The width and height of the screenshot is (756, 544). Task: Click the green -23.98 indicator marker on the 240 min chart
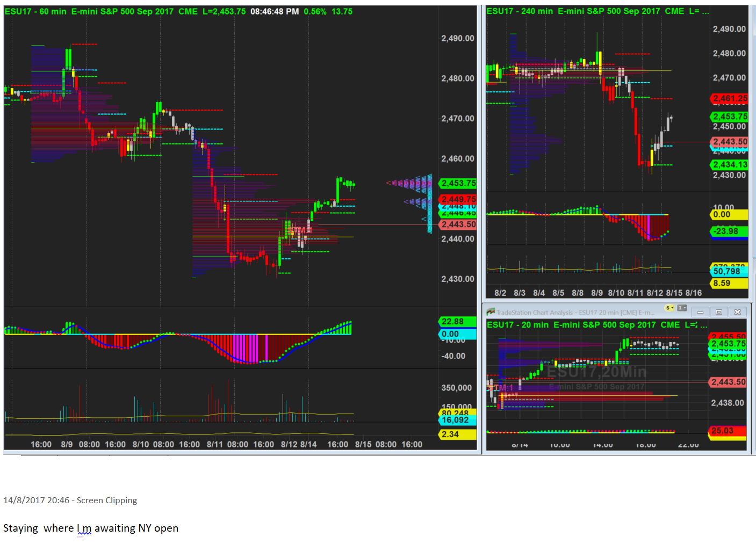(730, 231)
